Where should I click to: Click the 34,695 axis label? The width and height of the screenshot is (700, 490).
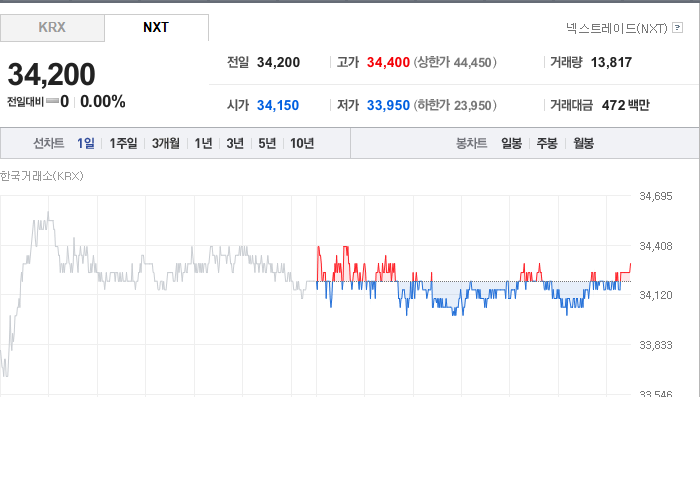[x=656, y=196]
